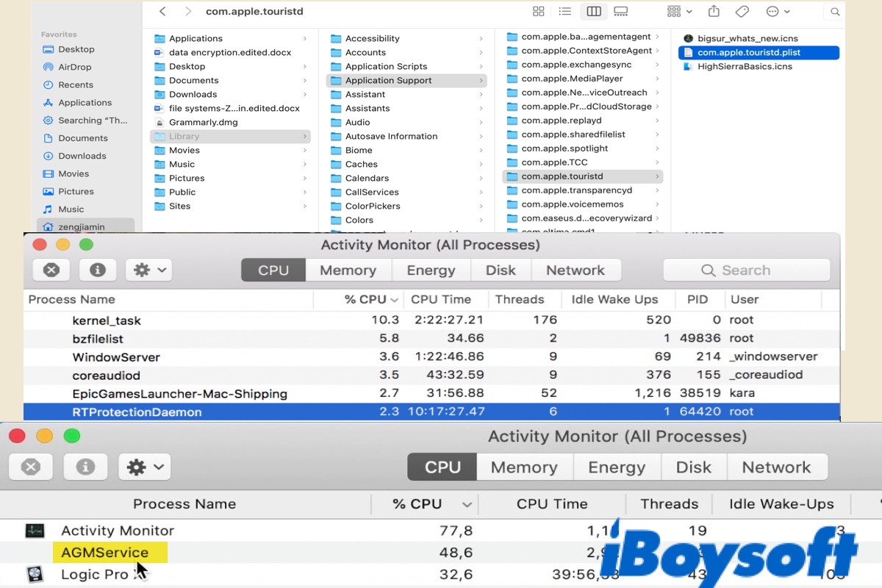
Task: Open gear dropdown in kernel_task Activity Monitor
Action: (148, 270)
